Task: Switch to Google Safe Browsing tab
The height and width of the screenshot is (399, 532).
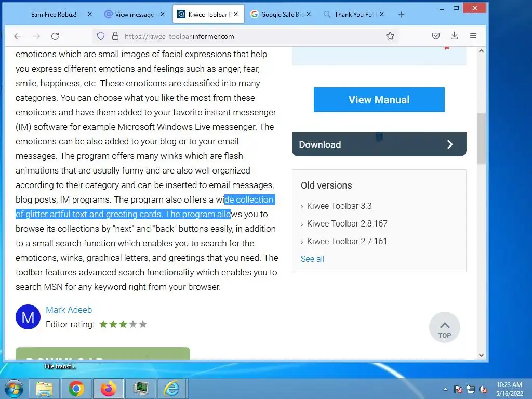Action: tap(282, 14)
